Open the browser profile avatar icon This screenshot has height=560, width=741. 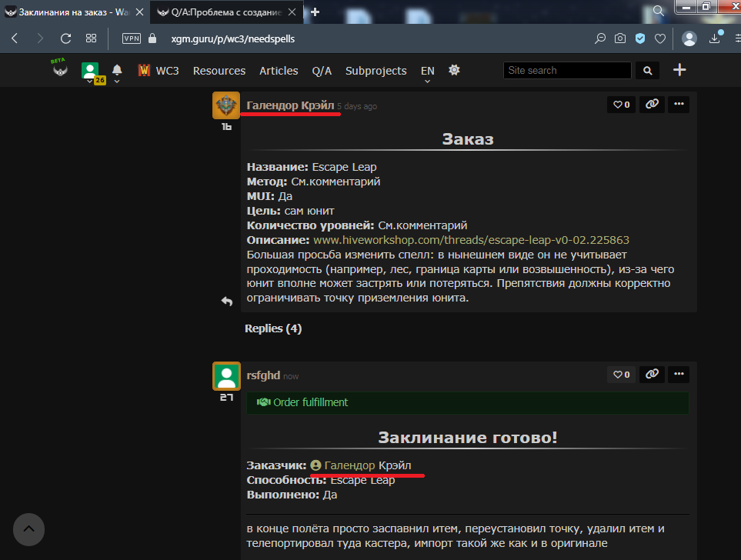[689, 38]
